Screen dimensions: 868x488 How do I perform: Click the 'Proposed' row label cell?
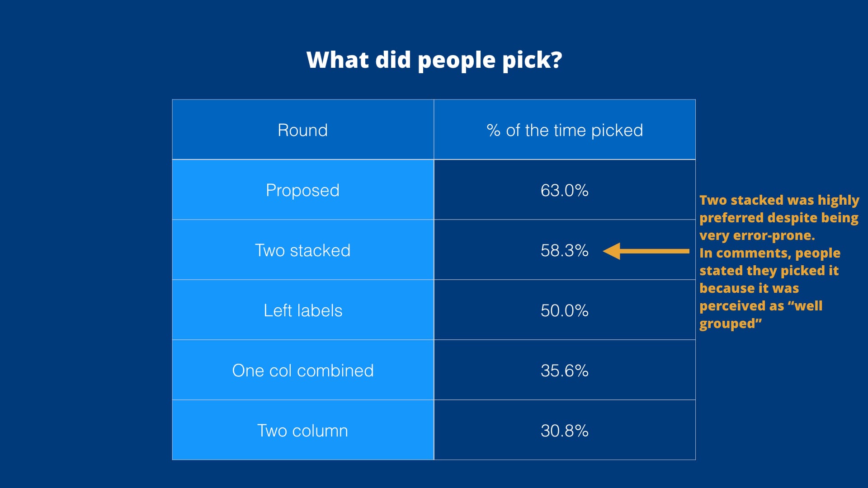302,190
